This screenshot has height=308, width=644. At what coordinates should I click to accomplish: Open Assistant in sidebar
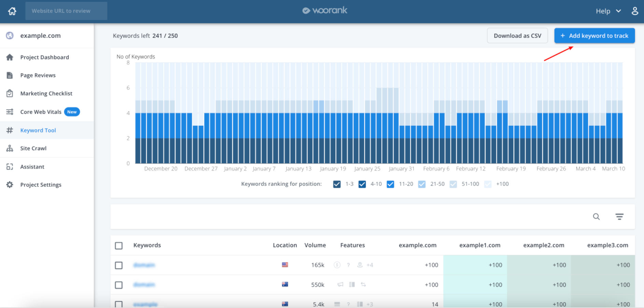coord(47,167)
